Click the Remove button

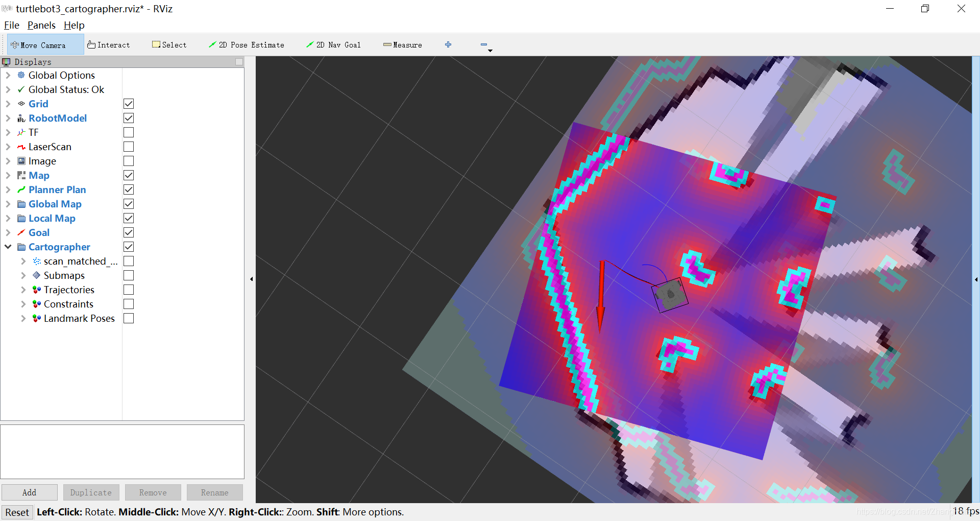coord(153,492)
